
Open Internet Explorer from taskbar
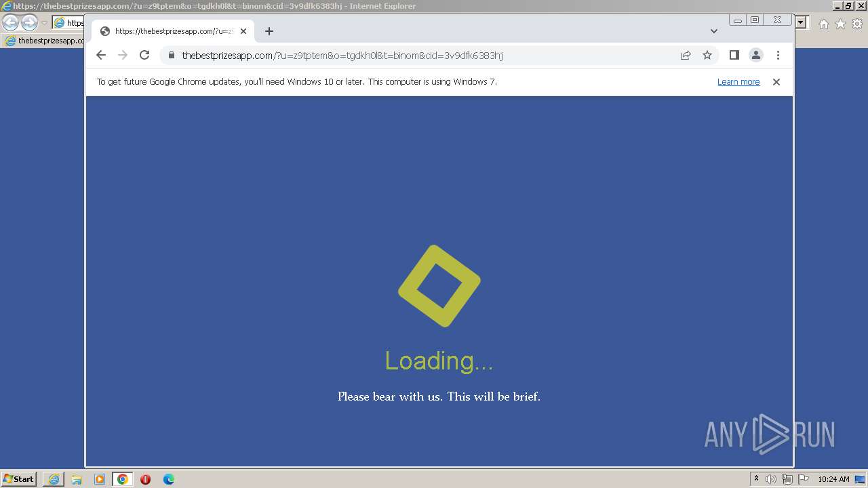pyautogui.click(x=54, y=479)
